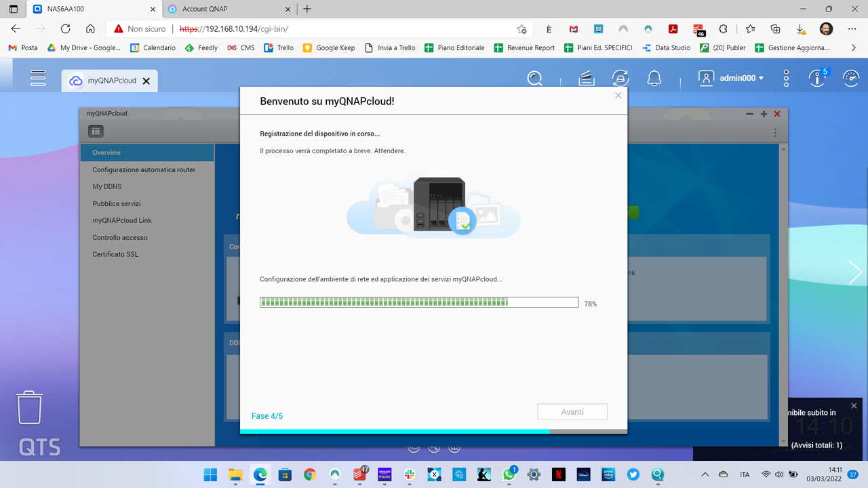Click the registration progress bar at 78%
Screen dimensions: 868x488
pos(419,302)
